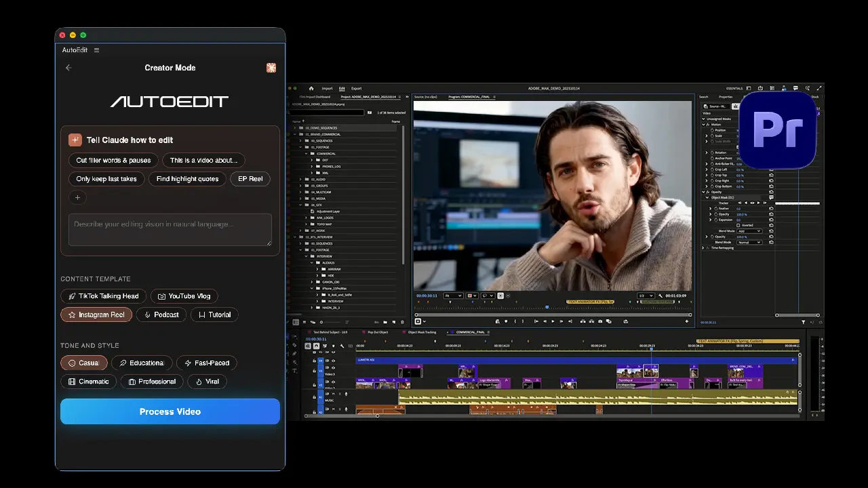Open Export tab in Premiere
Image resolution: width=868 pixels, height=488 pixels.
point(357,88)
